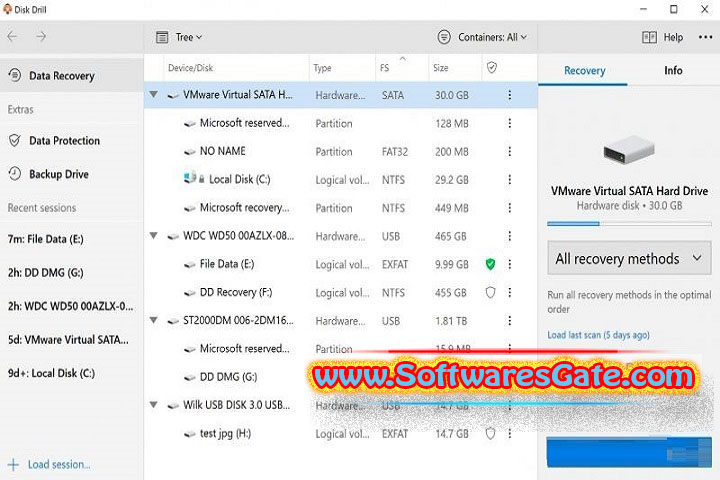Collapse the ST2000DM 006-2DM16 disk

[154, 320]
